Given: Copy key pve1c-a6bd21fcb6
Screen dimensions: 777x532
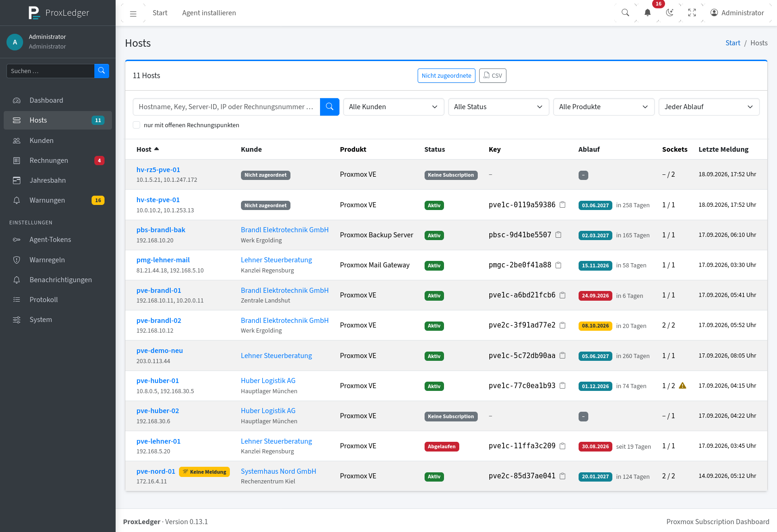Looking at the screenshot, I should (562, 295).
